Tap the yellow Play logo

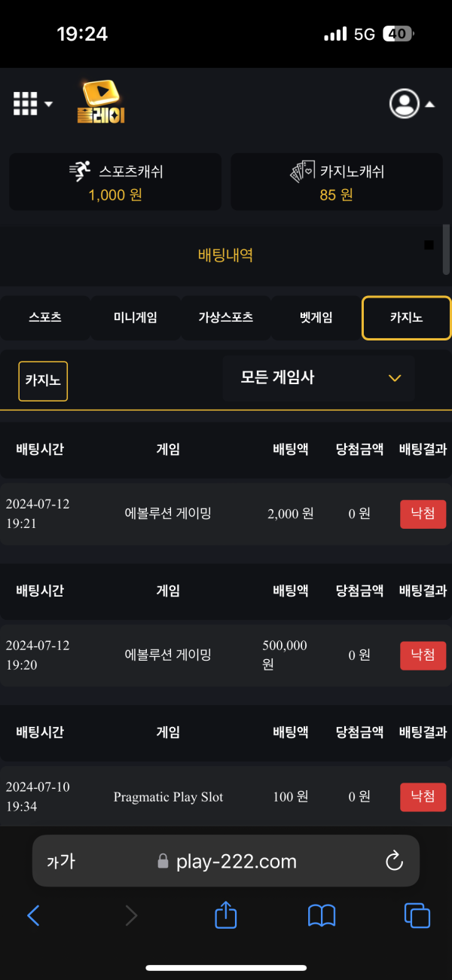point(101,102)
